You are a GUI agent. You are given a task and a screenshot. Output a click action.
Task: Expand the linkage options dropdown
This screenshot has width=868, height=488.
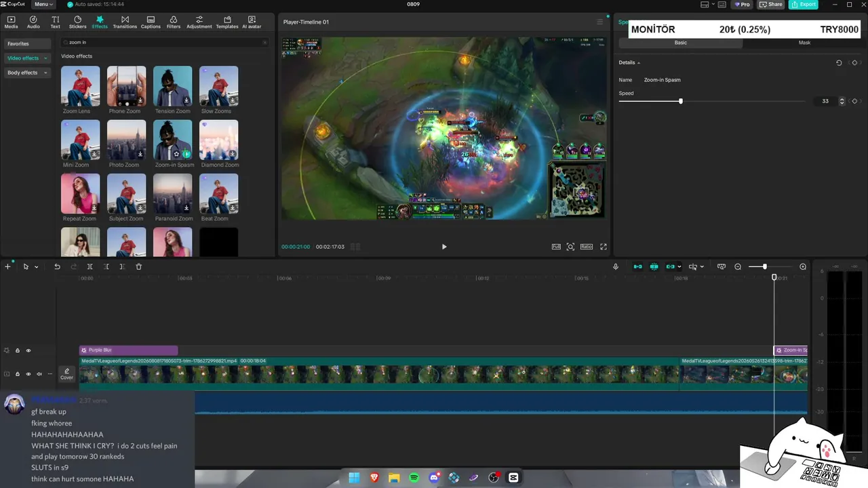click(679, 266)
